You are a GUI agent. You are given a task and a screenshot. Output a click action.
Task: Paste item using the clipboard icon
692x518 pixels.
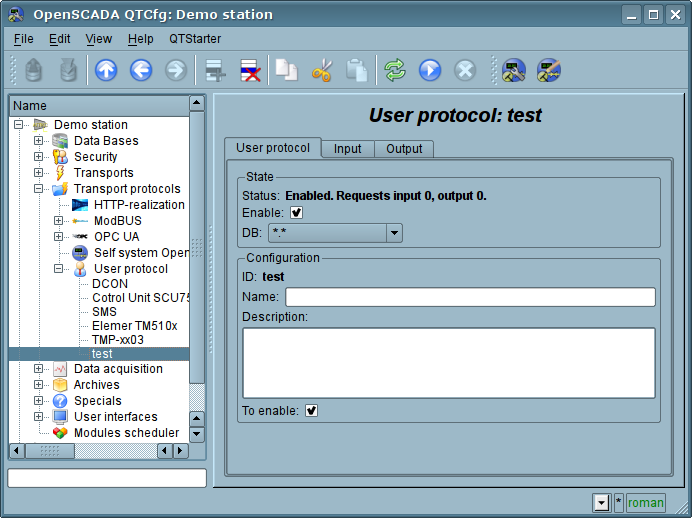click(x=357, y=70)
